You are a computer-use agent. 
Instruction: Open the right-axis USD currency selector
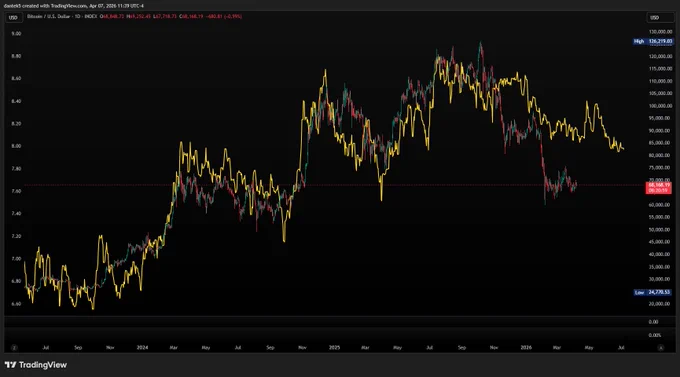pos(660,17)
